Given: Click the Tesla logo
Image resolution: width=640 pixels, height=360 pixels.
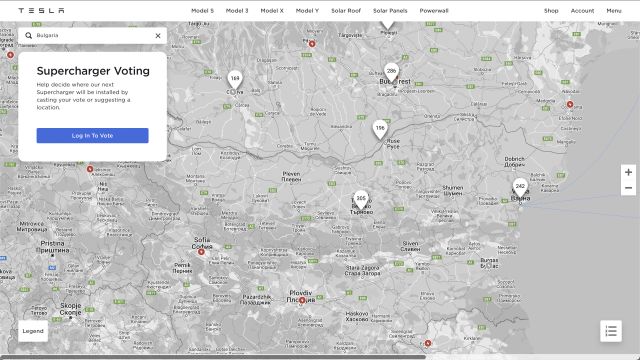Looking at the screenshot, I should click(41, 11).
